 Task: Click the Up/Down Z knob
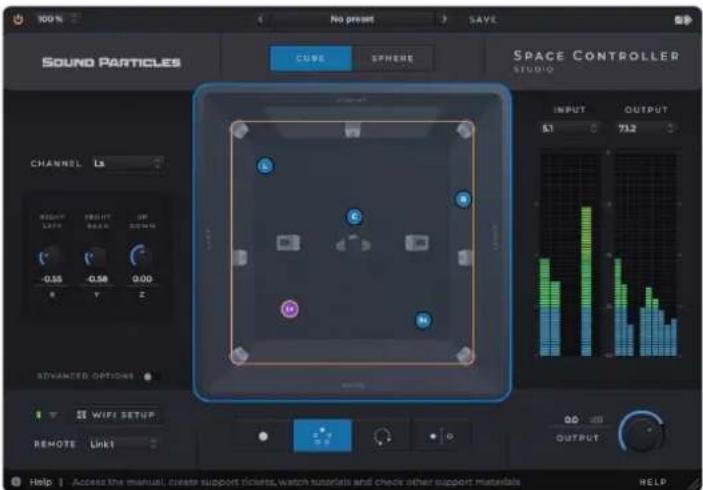point(141,256)
